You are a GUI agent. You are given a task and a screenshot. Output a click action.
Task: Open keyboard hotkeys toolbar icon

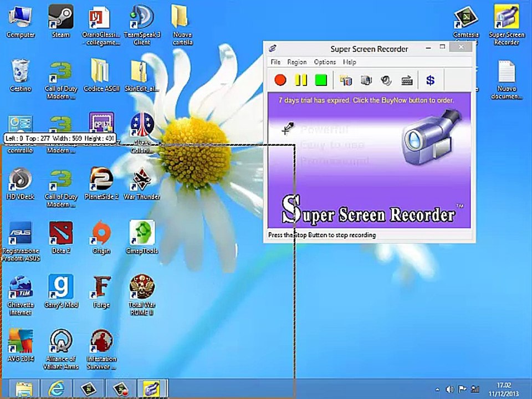(x=407, y=81)
